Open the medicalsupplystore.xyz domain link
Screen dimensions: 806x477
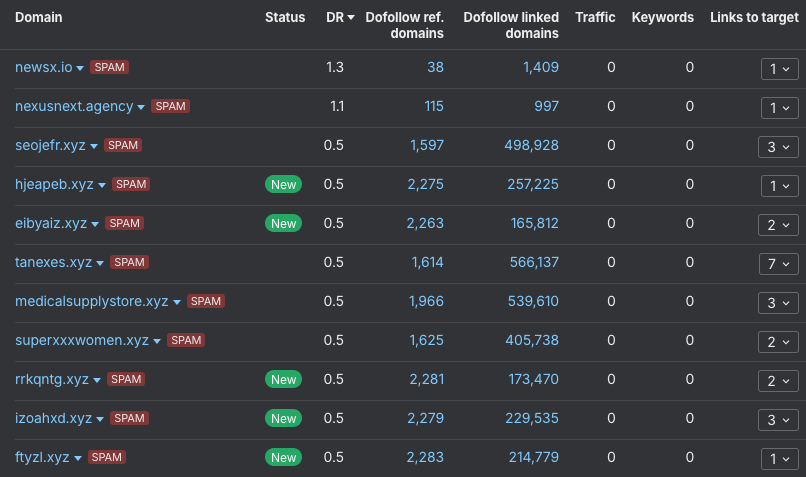91,301
